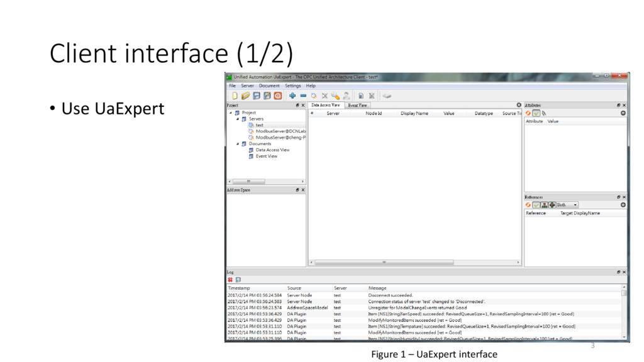This screenshot has height=362, width=644.
Task: Open Data Access View from Documents
Action: coord(272,150)
